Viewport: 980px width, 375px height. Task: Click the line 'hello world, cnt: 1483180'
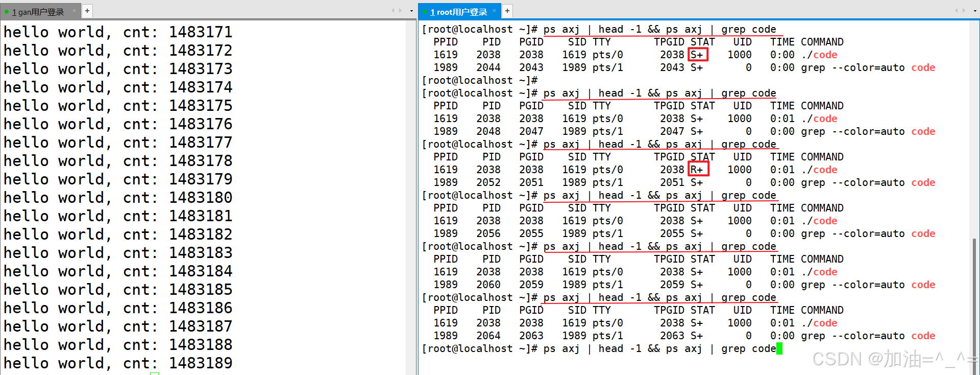[x=118, y=197]
